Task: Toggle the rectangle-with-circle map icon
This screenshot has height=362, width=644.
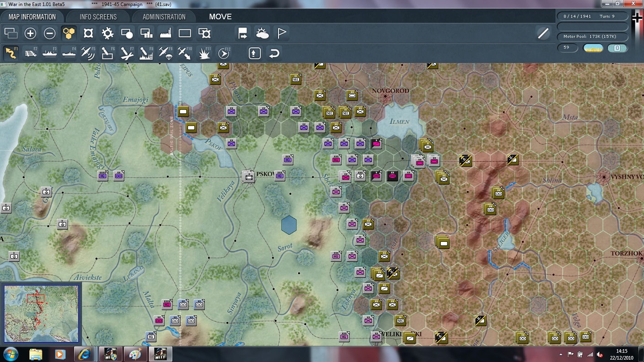Action: (127, 33)
